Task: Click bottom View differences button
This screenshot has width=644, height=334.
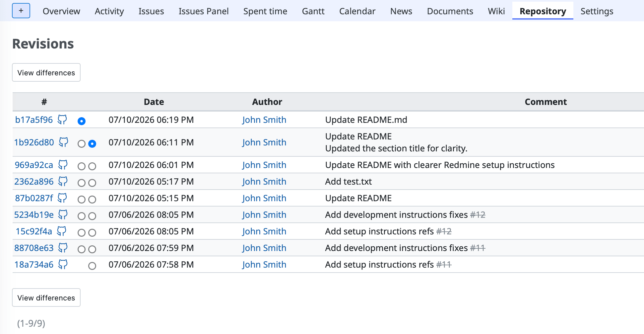Action: (46, 297)
